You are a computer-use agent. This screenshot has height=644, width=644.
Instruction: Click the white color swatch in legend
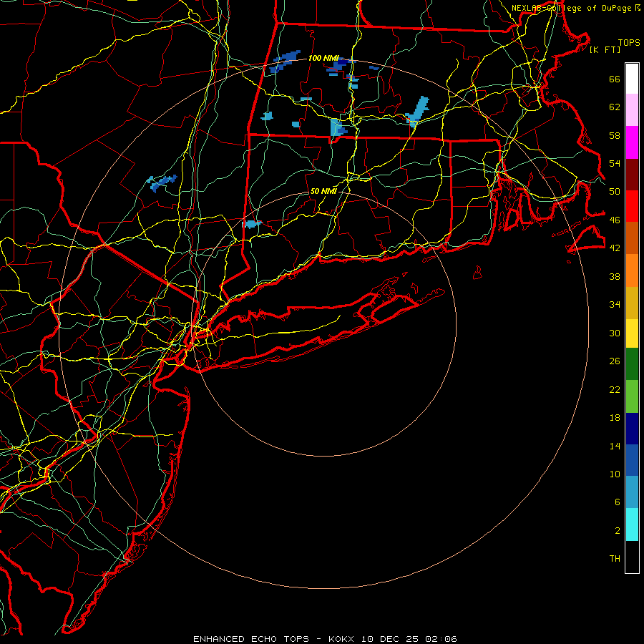pyautogui.click(x=632, y=79)
